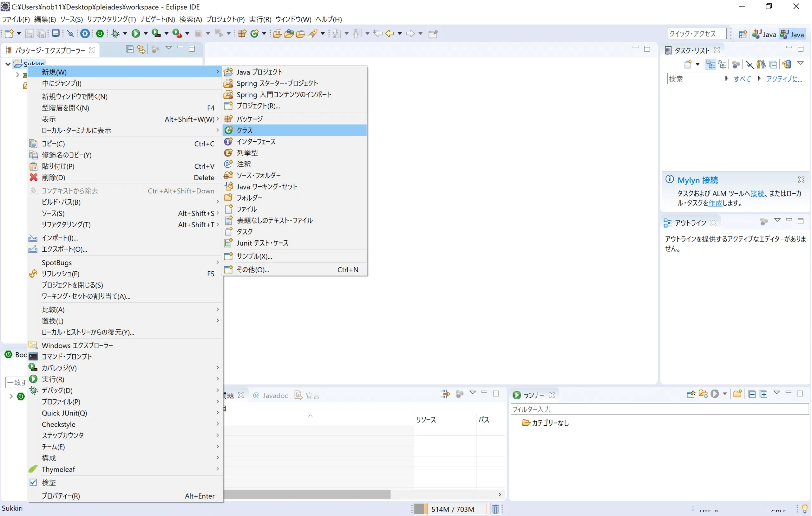Click the 作成 link in Mylyn panel

point(715,203)
